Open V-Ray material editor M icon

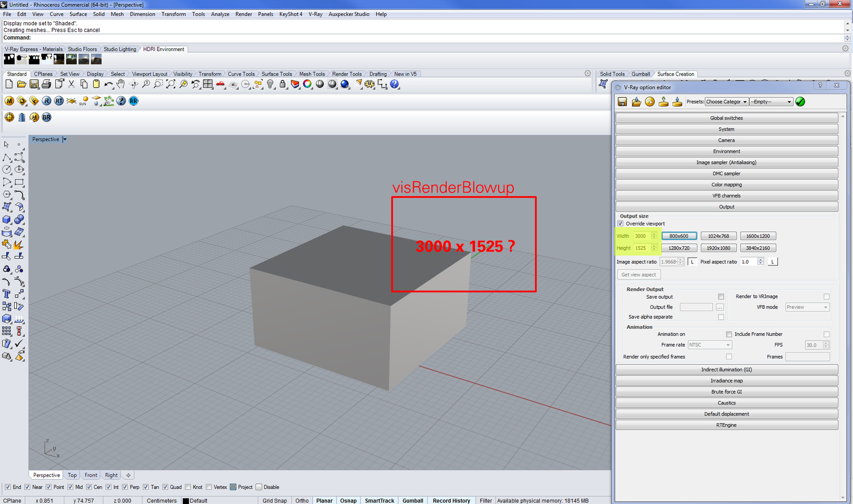tap(9, 101)
